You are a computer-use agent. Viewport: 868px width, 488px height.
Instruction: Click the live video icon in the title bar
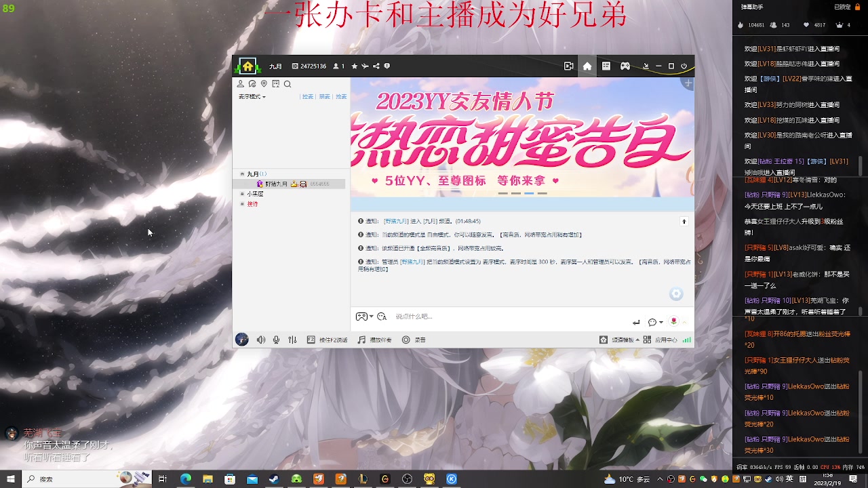coord(568,66)
